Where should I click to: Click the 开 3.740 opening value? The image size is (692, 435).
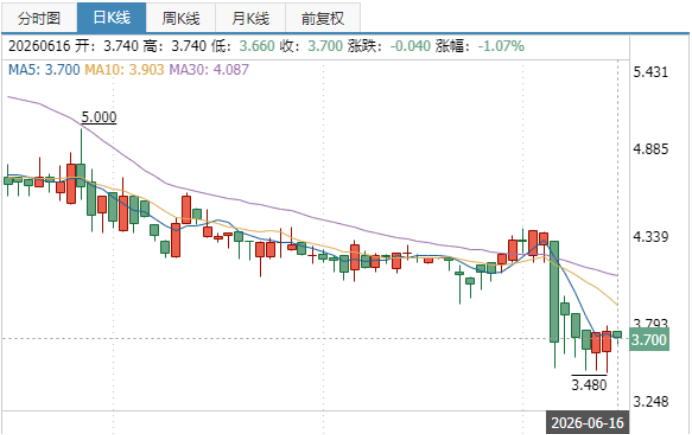(121, 46)
